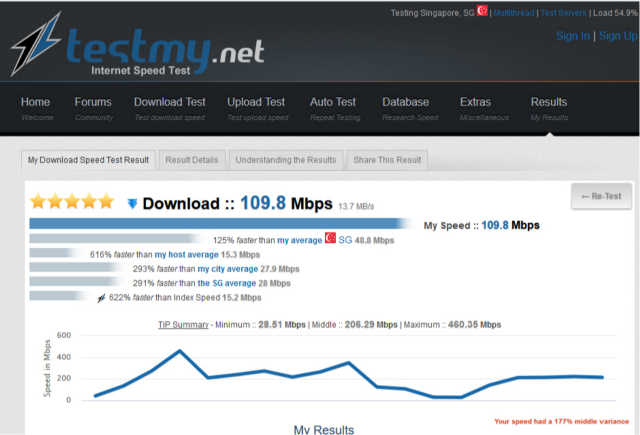
Task: Switch to Understanding the Results tab
Action: [286, 160]
